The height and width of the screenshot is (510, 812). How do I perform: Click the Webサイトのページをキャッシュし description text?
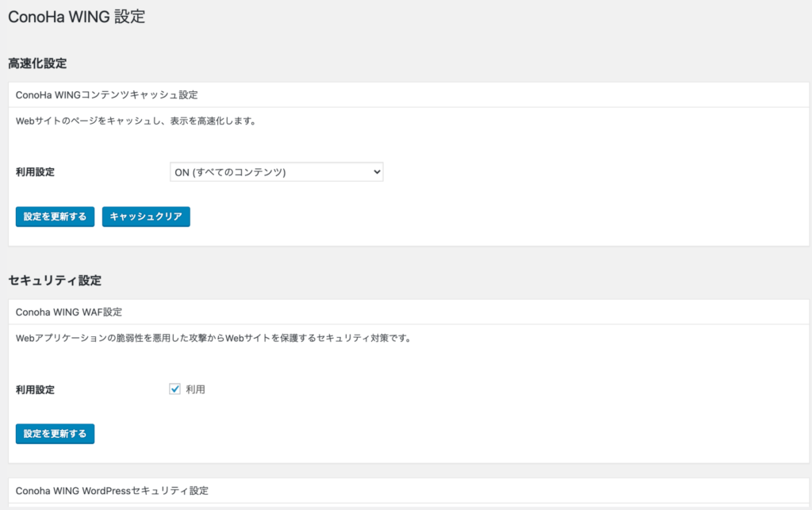click(x=136, y=121)
